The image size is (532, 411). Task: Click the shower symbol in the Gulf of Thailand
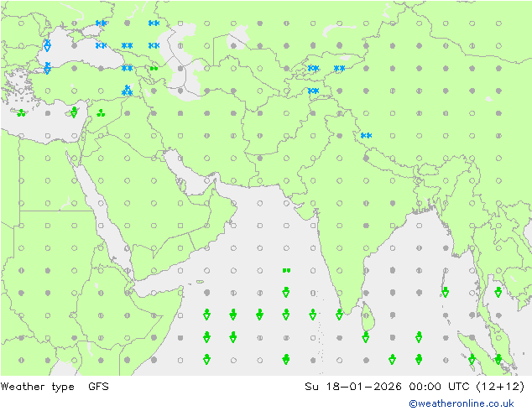coord(498,292)
